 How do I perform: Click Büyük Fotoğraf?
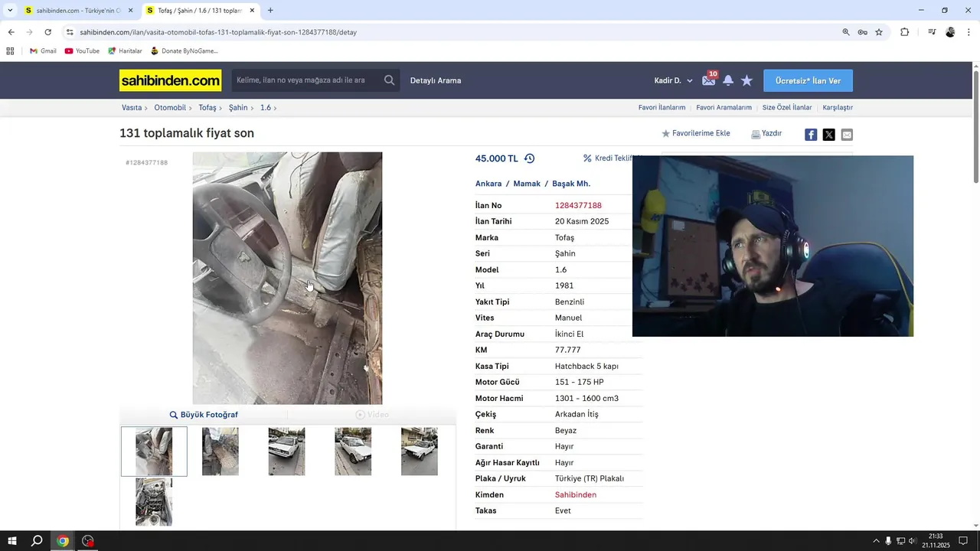[204, 415]
